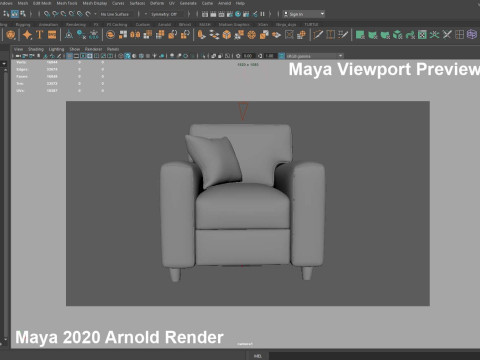Click the gamma value field 1.00
This screenshot has width=480, height=360.
tap(270, 56)
